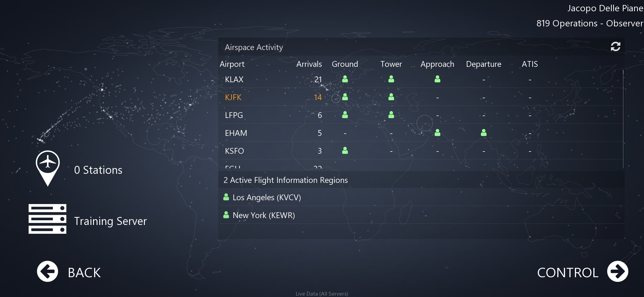This screenshot has height=297, width=644.
Task: Click the Arrivals column header
Action: (x=309, y=64)
